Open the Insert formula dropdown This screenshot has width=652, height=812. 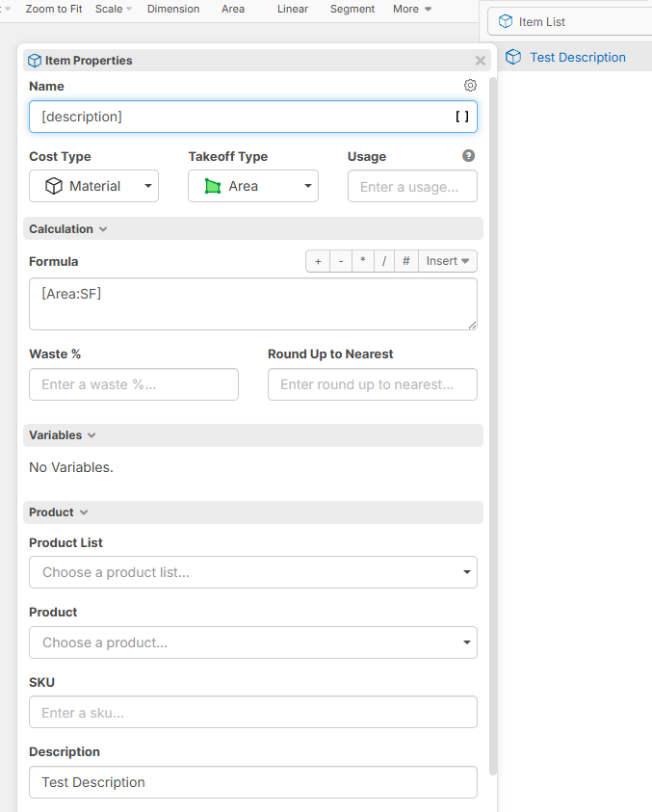(x=447, y=261)
